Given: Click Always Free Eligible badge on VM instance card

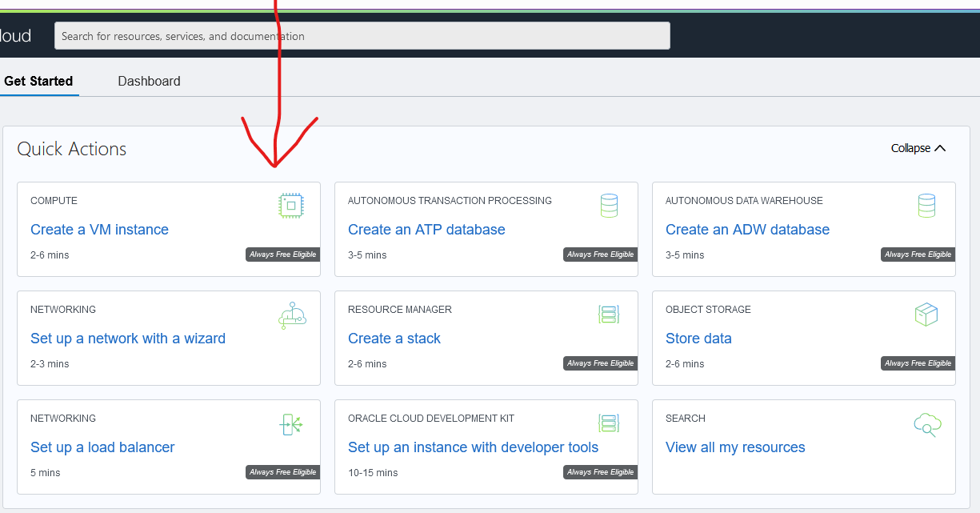Looking at the screenshot, I should (282, 254).
